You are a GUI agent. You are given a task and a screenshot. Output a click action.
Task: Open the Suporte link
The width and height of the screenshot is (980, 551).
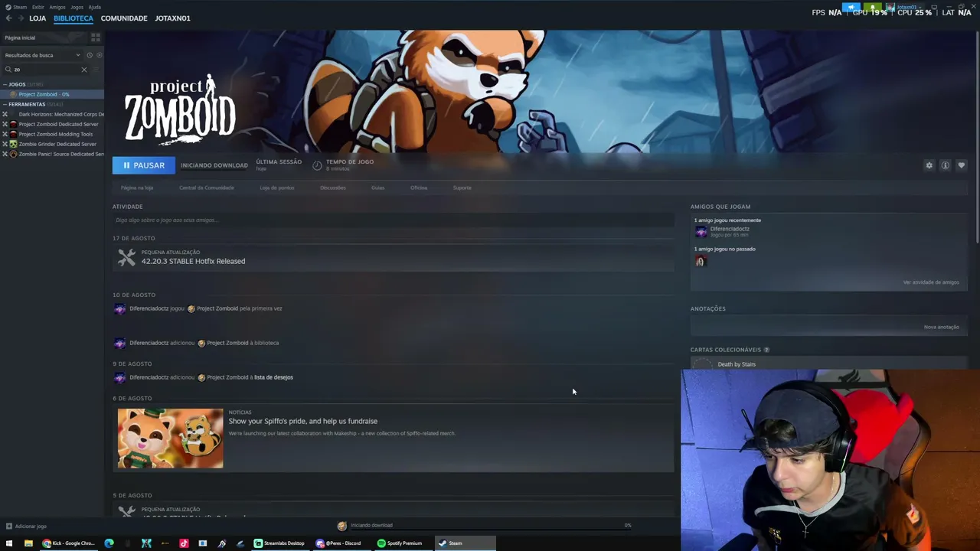click(x=462, y=187)
